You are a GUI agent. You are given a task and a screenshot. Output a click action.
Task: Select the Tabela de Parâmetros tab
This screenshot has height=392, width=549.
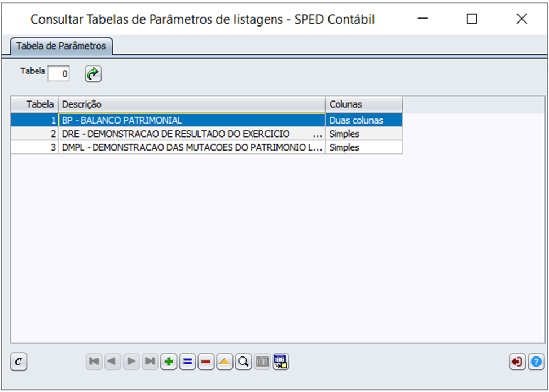61,46
